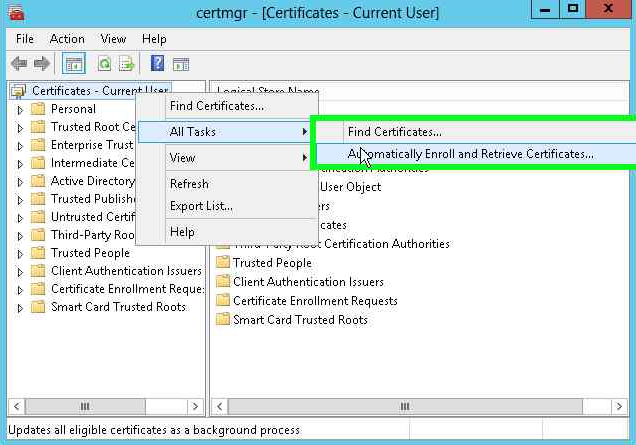Click left pane scroll left arrow
Viewport: 636px width, 445px height.
[x=17, y=406]
